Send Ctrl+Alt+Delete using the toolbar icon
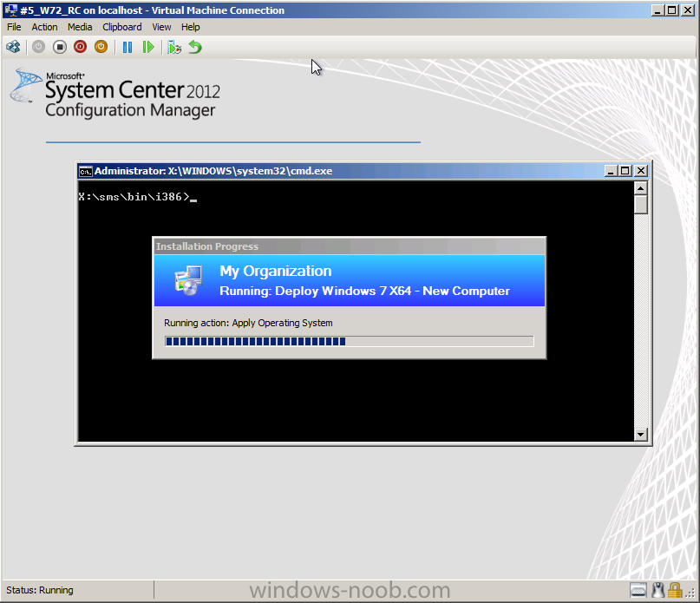The width and height of the screenshot is (700, 603). click(x=13, y=47)
